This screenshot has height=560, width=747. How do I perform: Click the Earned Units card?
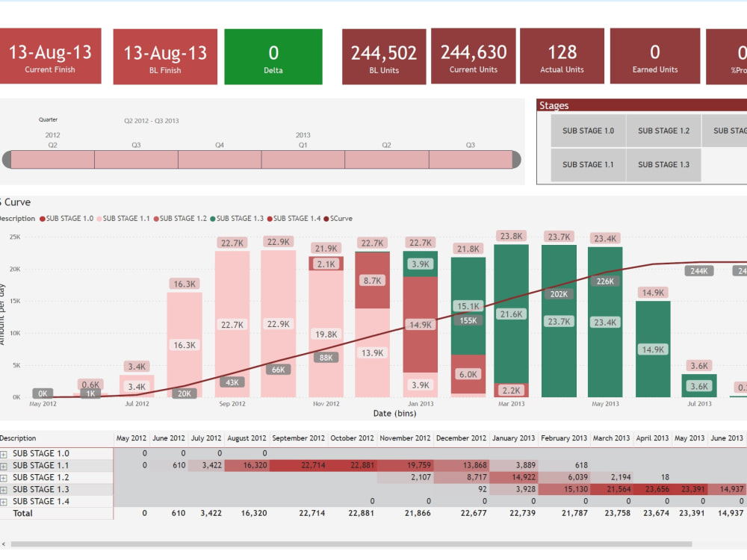655,56
